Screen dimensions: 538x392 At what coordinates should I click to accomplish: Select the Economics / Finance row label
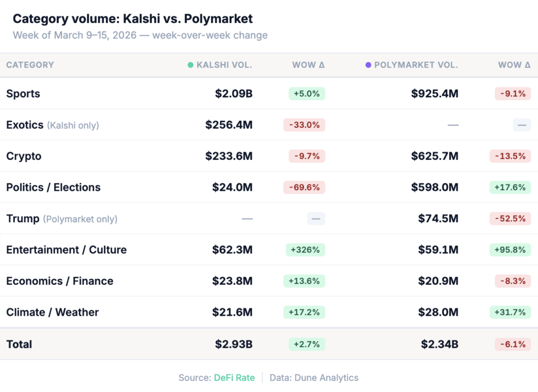[x=59, y=281]
